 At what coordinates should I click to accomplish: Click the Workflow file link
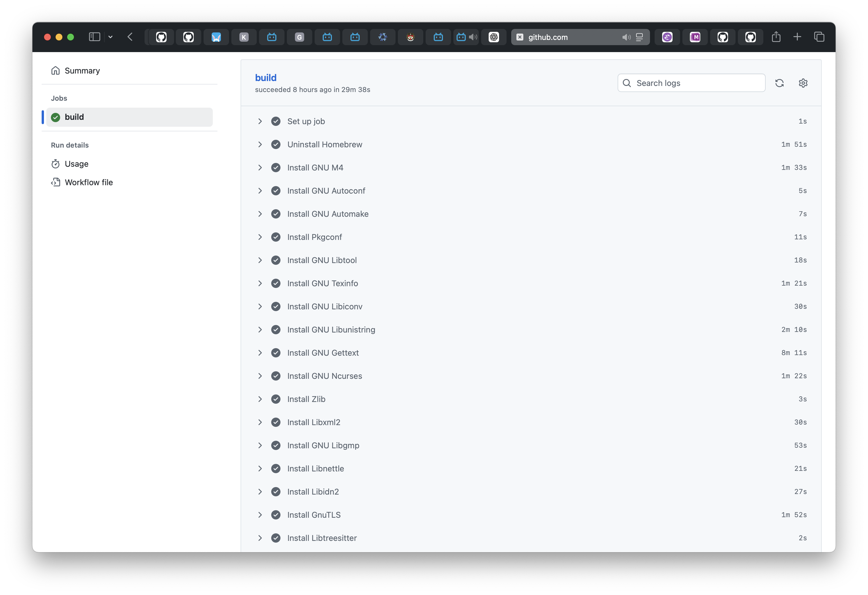point(89,182)
